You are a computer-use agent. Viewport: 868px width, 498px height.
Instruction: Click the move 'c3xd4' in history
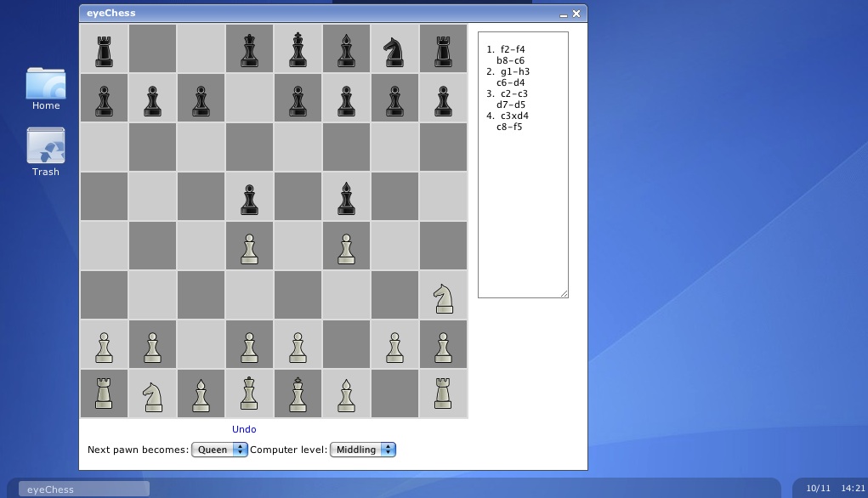515,116
